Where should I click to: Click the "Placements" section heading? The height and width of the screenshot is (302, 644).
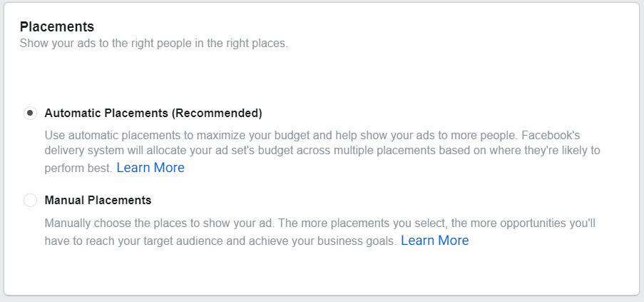57,27
